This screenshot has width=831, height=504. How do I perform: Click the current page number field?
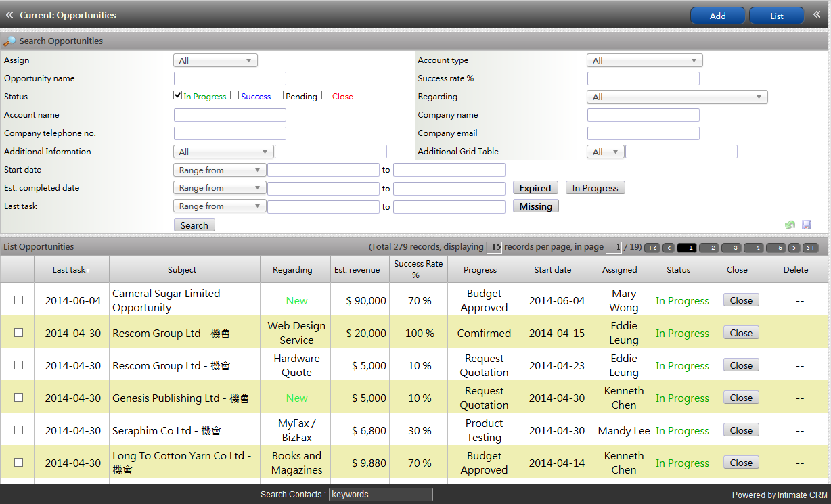(614, 247)
